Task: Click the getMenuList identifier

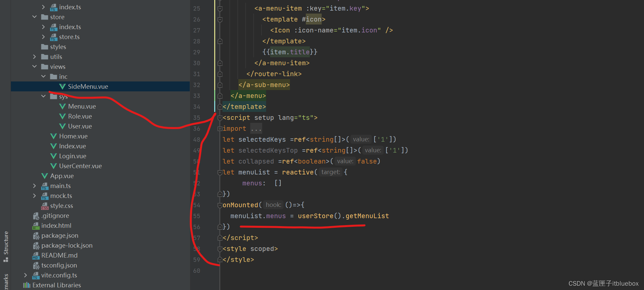Action: 367,216
